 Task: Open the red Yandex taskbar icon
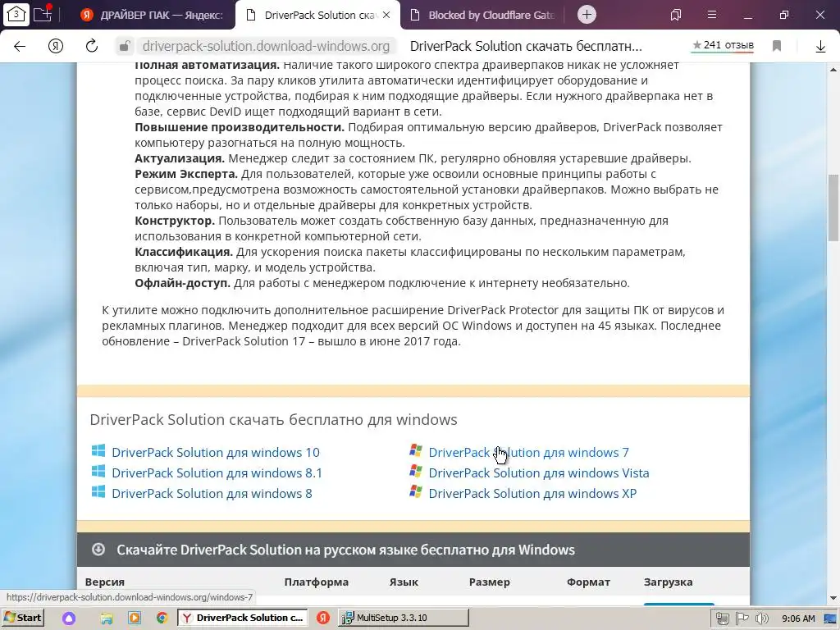tap(323, 618)
